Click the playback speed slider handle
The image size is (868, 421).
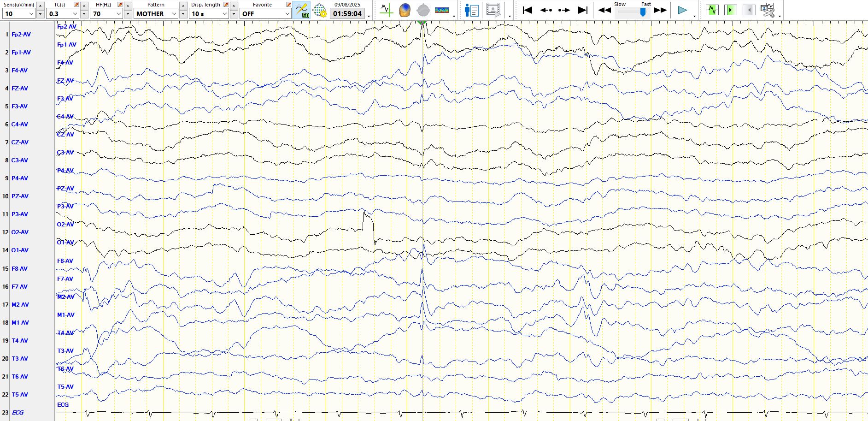click(643, 12)
